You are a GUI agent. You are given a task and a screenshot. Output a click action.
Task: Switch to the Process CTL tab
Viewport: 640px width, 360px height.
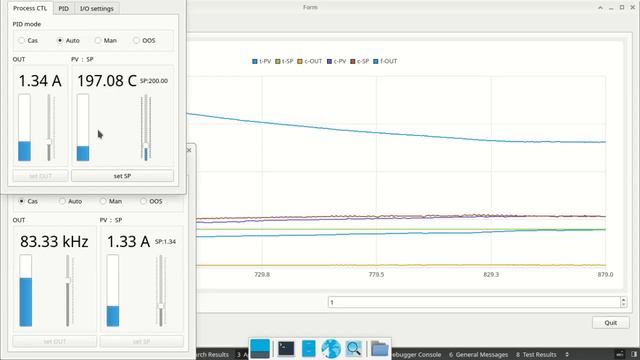coord(30,8)
